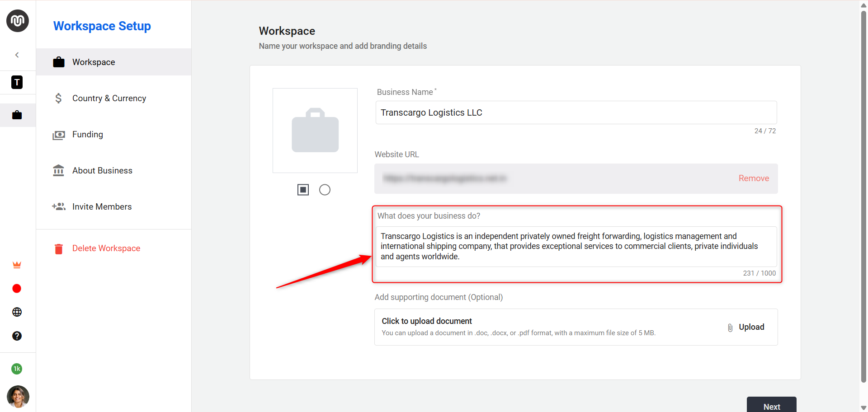The height and width of the screenshot is (412, 868).
Task: Click Delete Workspace
Action: tap(106, 248)
